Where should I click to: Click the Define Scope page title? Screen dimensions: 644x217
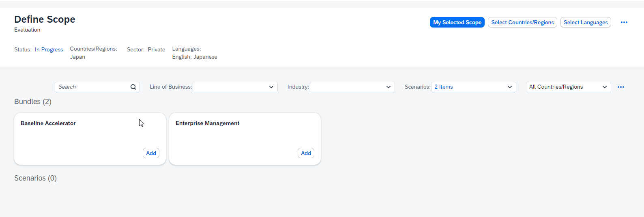[x=45, y=19]
